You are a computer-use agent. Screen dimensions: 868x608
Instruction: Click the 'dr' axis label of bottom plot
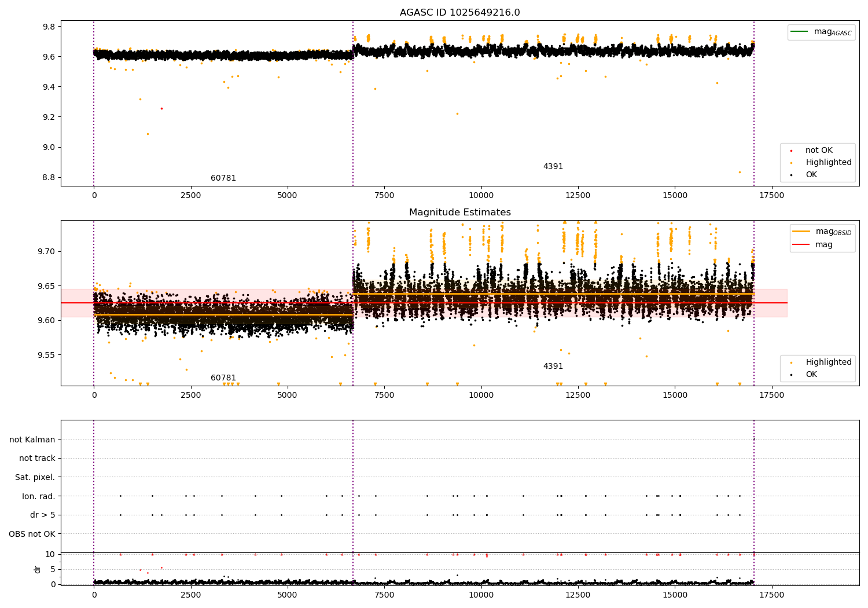pos(38,569)
